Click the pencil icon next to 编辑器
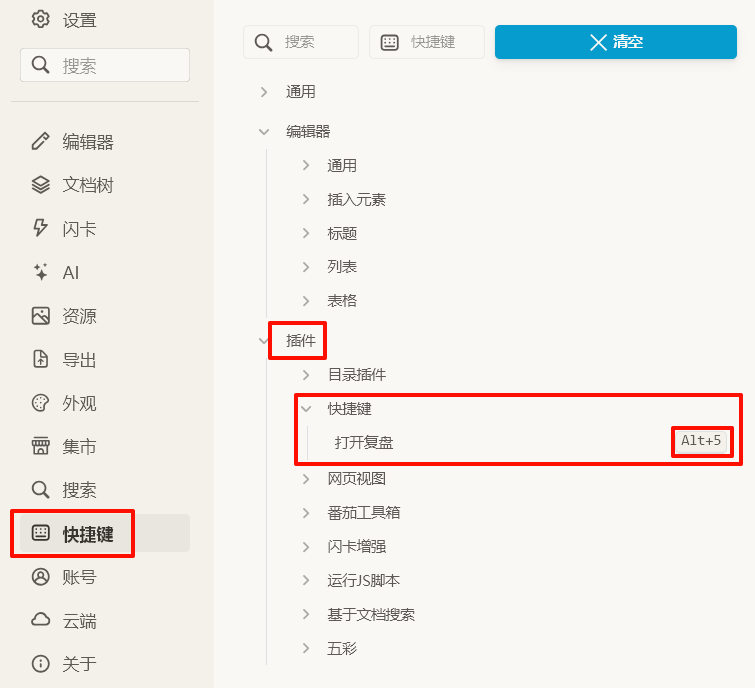755x688 pixels. (40, 142)
